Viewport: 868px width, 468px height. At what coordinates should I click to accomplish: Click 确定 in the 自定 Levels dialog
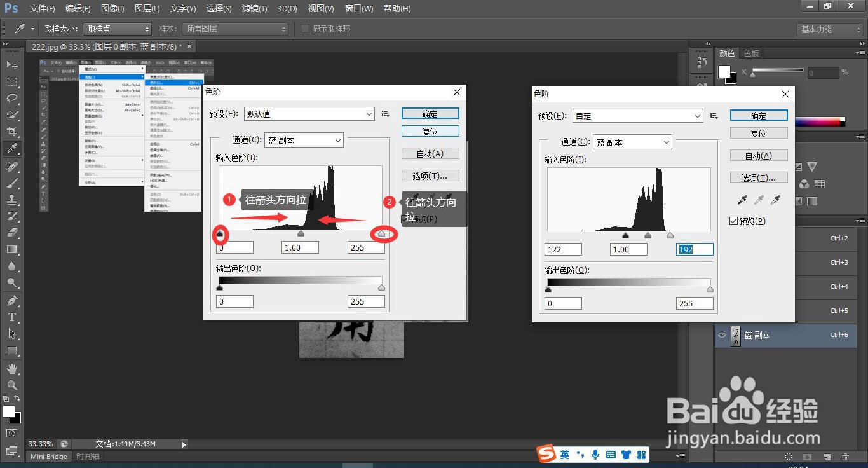[x=759, y=116]
